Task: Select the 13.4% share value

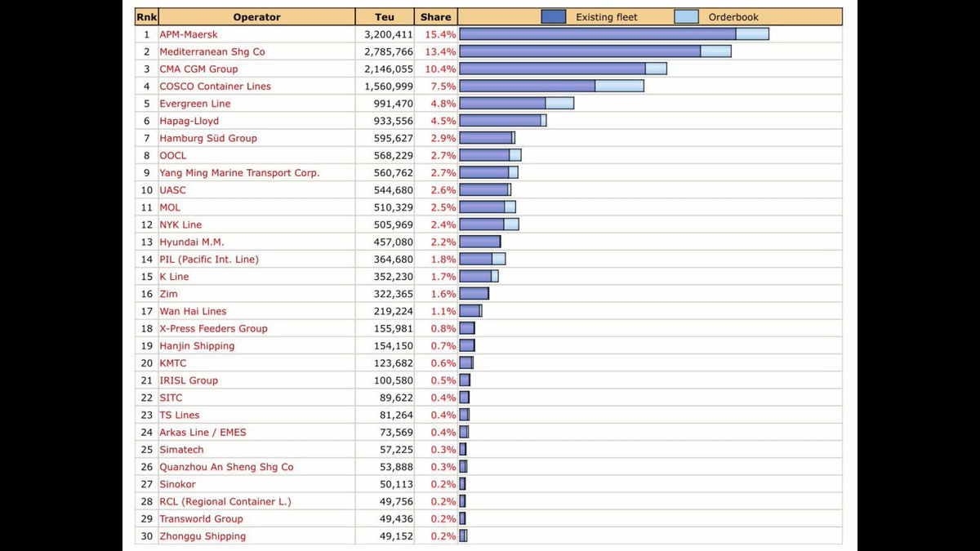Action: 440,51
